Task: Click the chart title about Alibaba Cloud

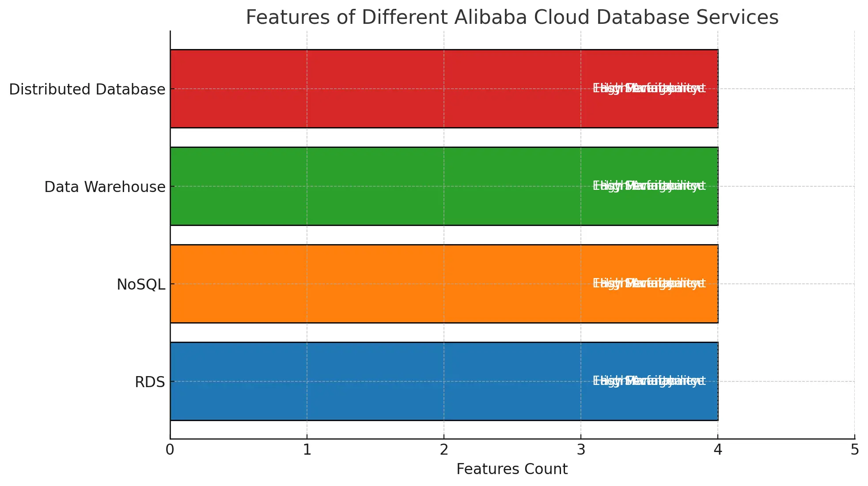Action: [x=512, y=18]
